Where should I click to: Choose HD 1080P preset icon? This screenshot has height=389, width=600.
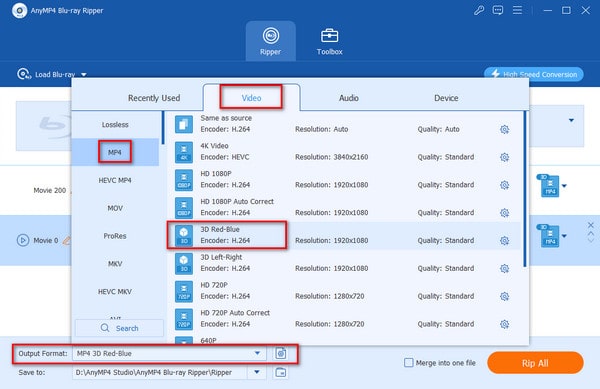point(184,180)
